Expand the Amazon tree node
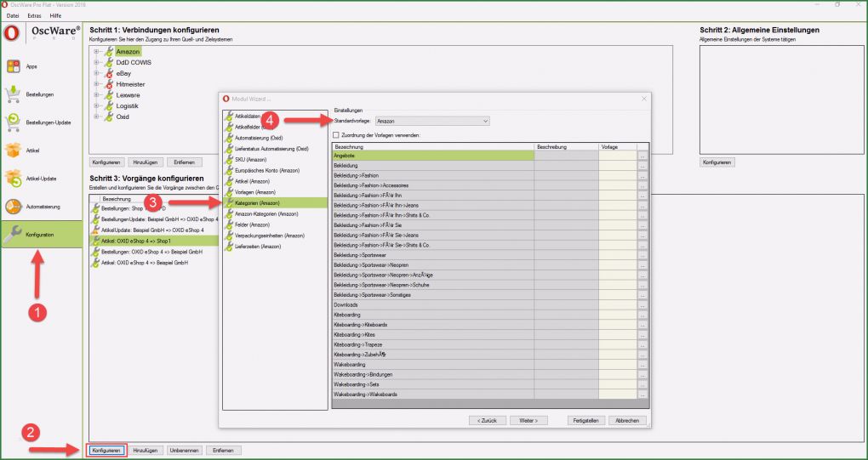Viewport: 868px width, 460px height. [x=96, y=52]
